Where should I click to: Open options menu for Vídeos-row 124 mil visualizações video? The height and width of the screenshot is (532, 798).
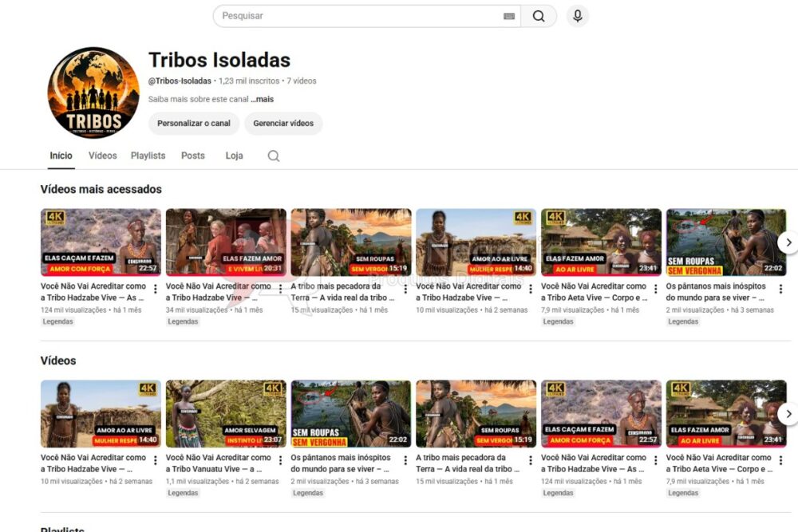(x=655, y=460)
